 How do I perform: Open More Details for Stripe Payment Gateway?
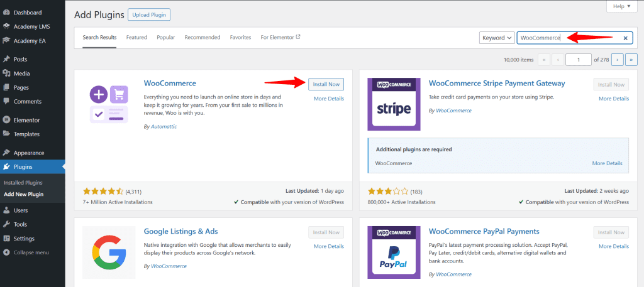pyautogui.click(x=614, y=99)
